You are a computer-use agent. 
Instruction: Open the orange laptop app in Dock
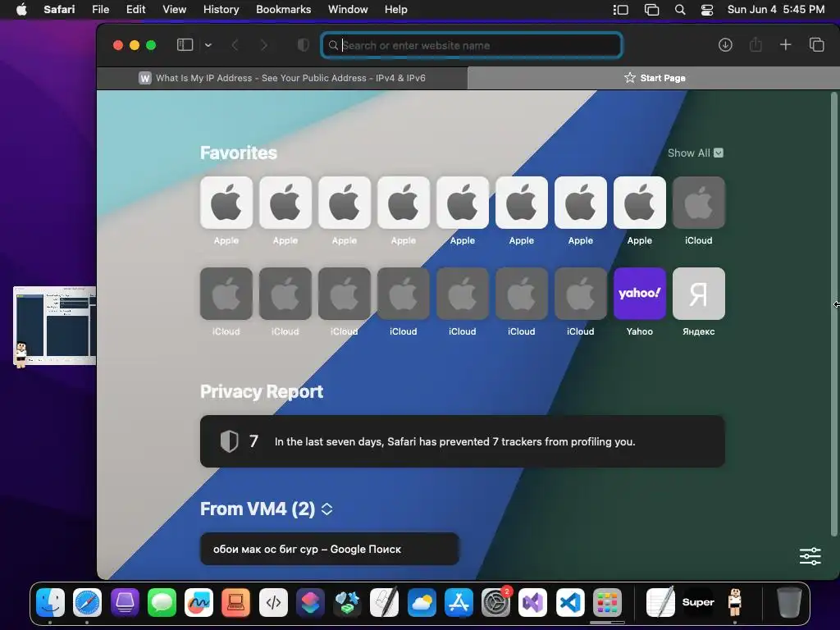tap(235, 603)
